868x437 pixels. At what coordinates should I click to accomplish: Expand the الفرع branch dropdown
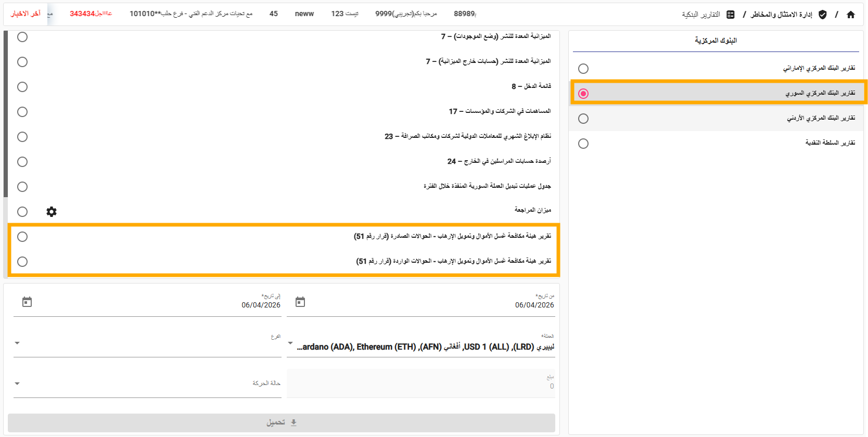click(17, 343)
